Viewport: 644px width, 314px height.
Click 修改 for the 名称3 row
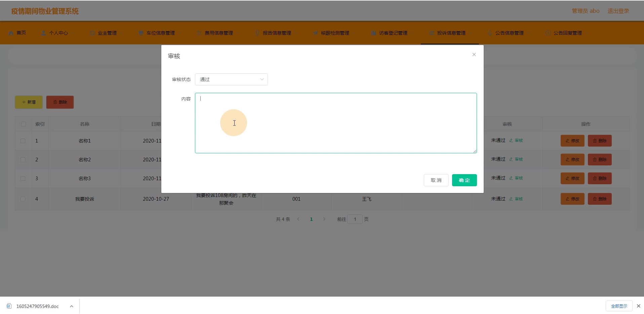click(572, 179)
